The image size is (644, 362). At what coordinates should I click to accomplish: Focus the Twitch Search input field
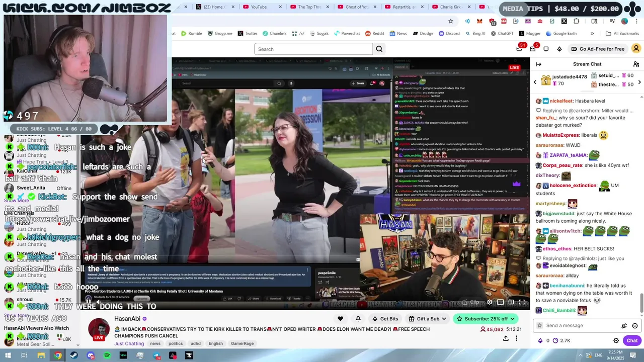pyautogui.click(x=313, y=49)
